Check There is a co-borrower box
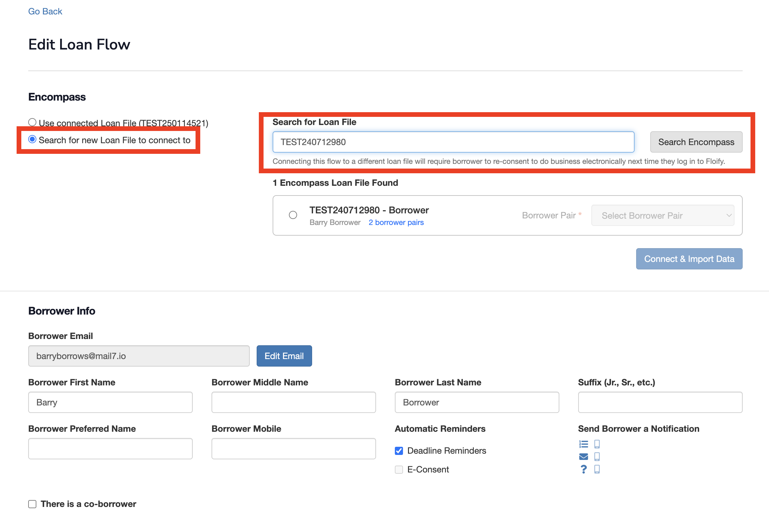Viewport: 769px width, 532px height. 32,504
